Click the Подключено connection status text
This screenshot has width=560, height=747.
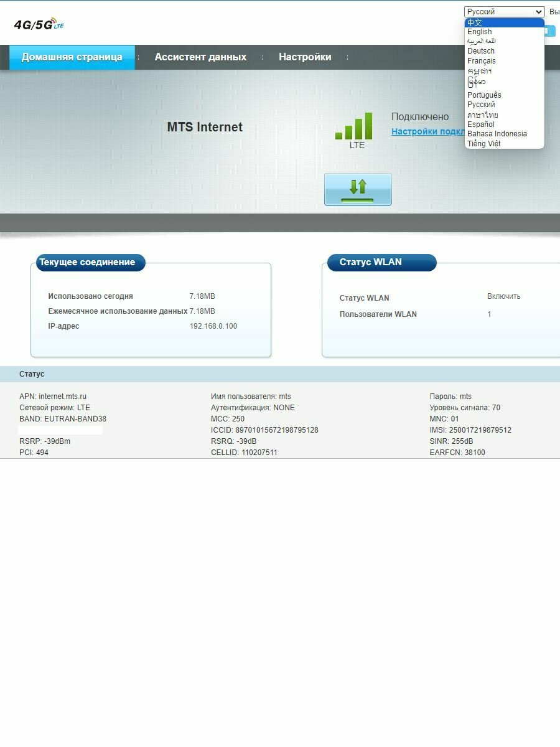(420, 116)
